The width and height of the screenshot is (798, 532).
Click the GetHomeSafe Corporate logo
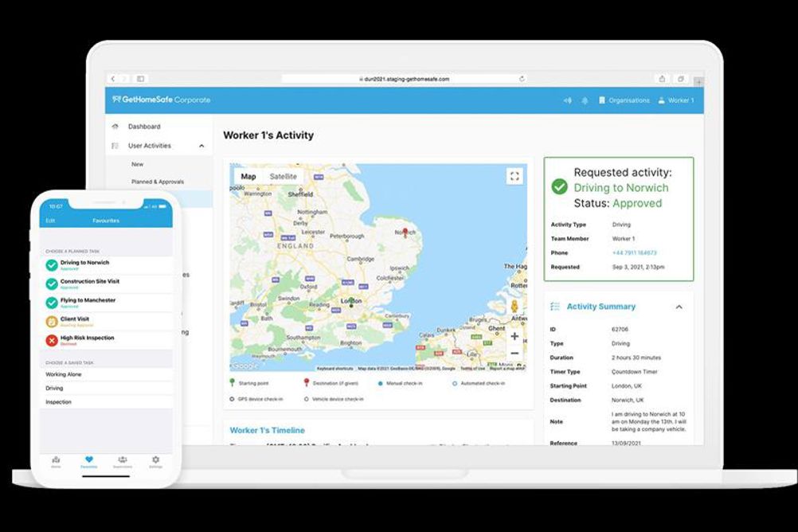[162, 100]
